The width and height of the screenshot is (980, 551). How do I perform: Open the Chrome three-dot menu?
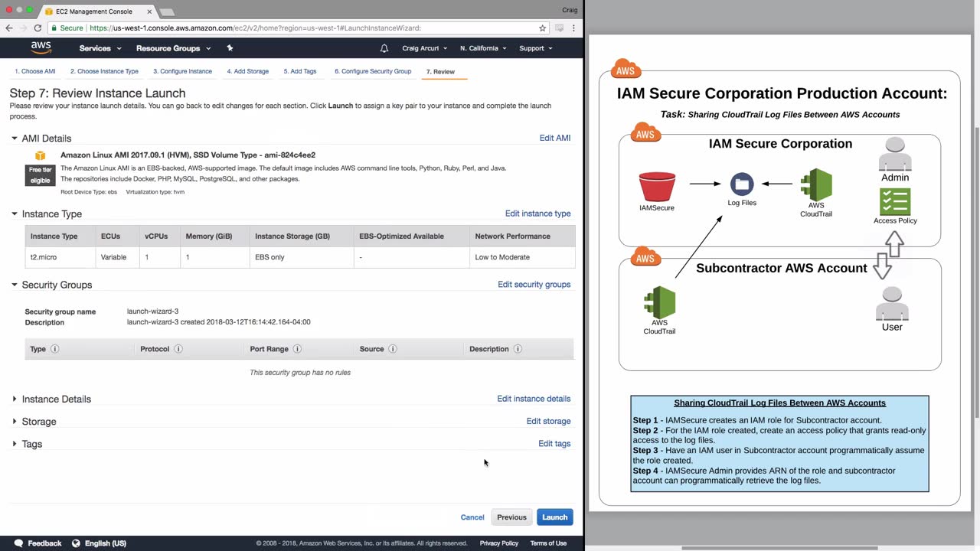(573, 28)
